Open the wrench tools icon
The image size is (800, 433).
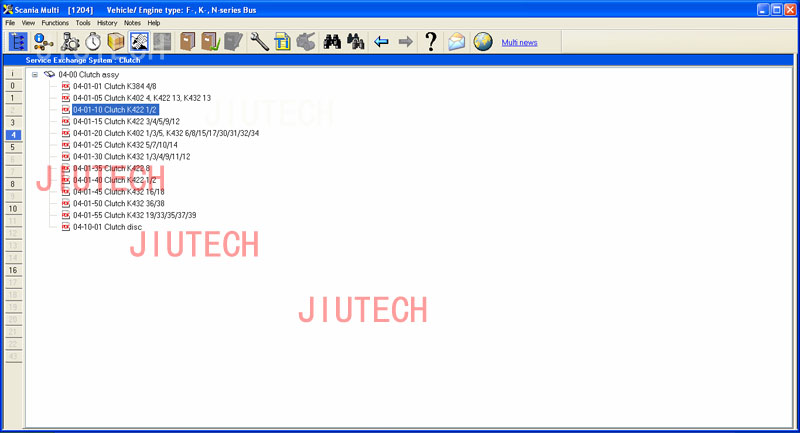coord(259,42)
